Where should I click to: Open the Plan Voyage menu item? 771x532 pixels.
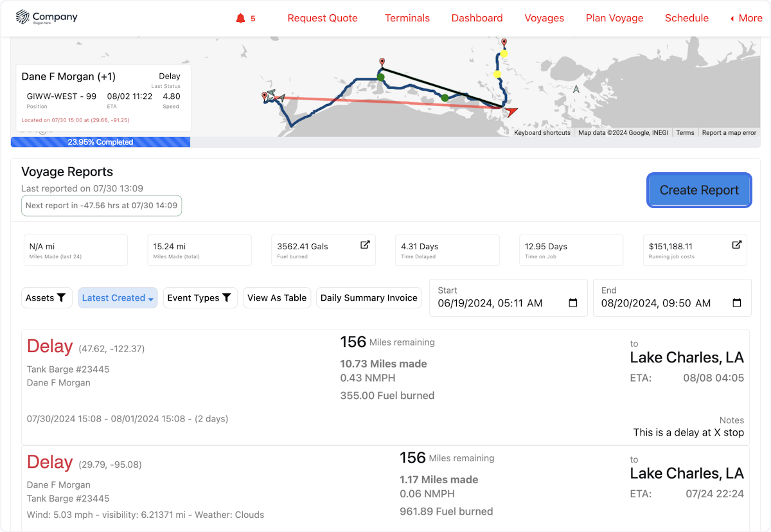(x=614, y=18)
